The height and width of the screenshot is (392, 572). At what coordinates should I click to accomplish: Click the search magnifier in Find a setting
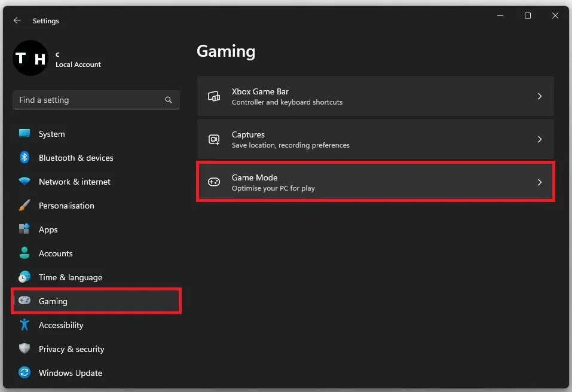168,100
